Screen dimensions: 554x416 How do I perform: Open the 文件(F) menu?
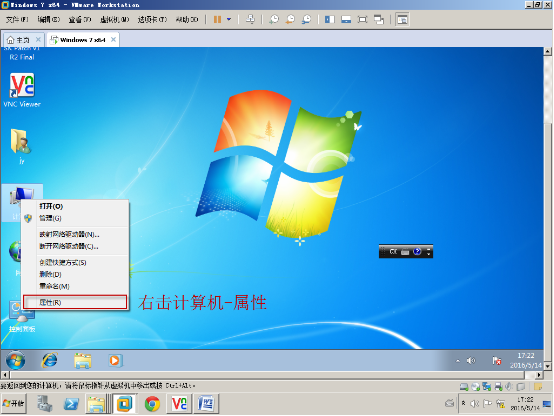tap(17, 19)
